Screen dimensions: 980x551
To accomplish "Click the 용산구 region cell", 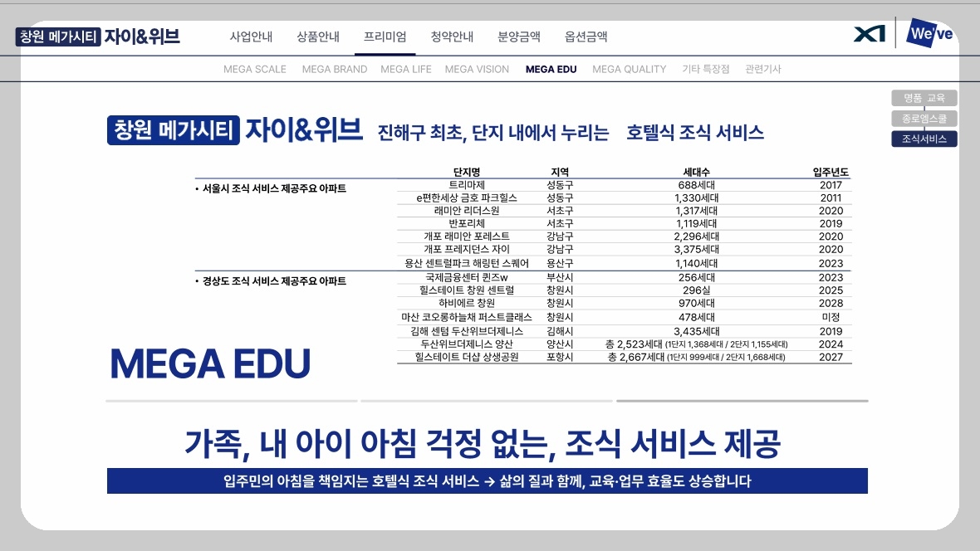I will click(560, 264).
